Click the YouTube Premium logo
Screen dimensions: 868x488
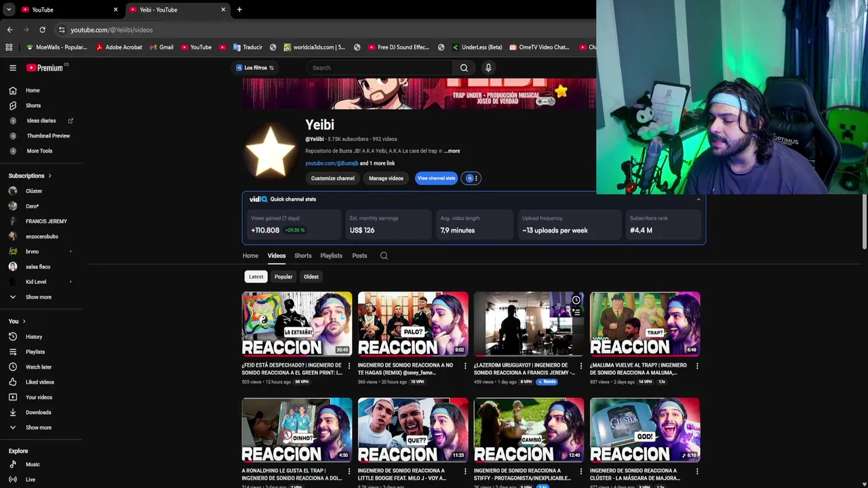click(x=45, y=68)
